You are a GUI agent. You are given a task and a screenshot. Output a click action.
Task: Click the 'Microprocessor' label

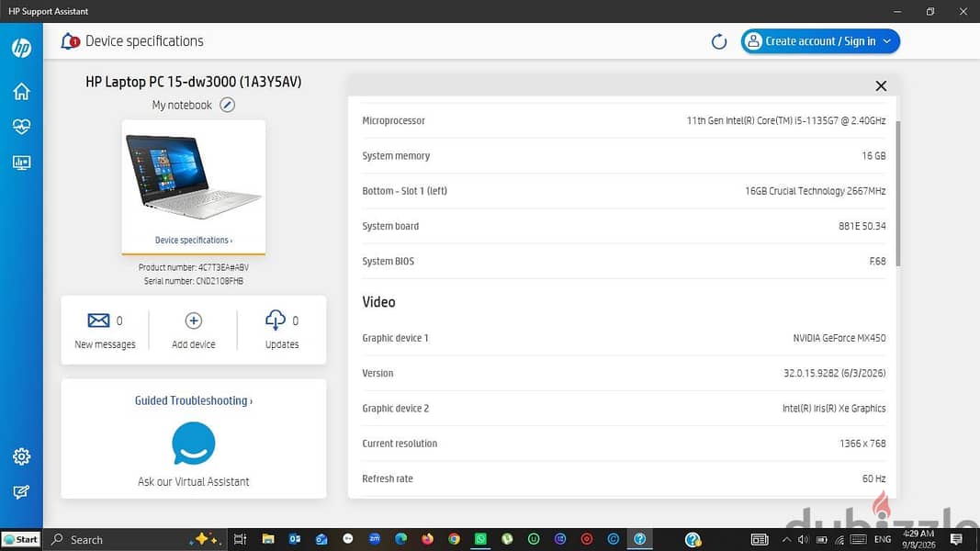[x=393, y=120]
